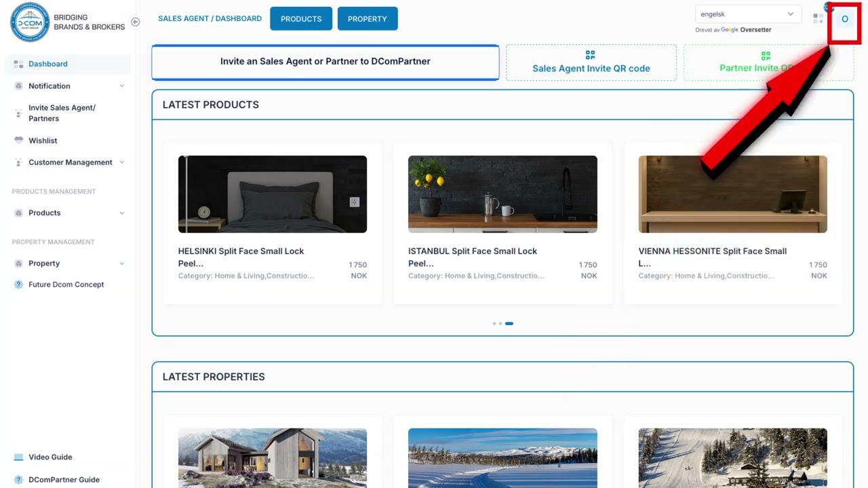The width and height of the screenshot is (868, 488).
Task: Click 'VIENNA HESSONITE Split Face Small L...' title
Action: click(713, 257)
